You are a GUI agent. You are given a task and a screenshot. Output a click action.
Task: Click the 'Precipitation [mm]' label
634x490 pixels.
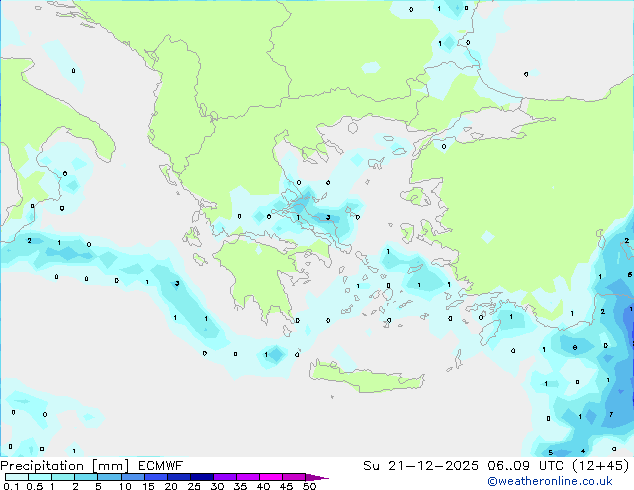tap(65, 466)
